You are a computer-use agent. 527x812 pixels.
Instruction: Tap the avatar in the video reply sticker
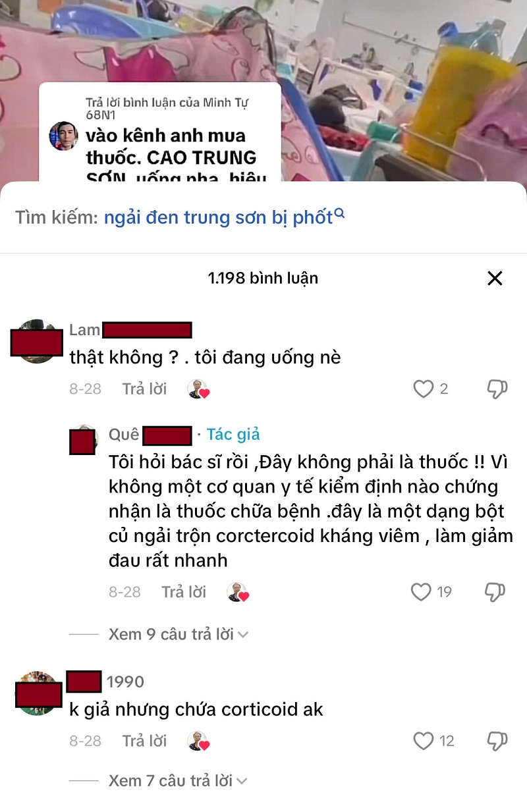click(x=64, y=136)
